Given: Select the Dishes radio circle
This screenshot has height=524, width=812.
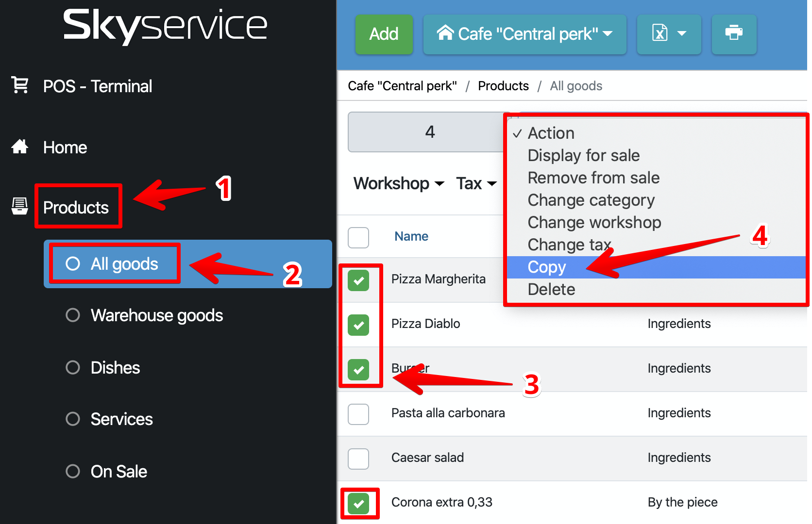Looking at the screenshot, I should (73, 367).
